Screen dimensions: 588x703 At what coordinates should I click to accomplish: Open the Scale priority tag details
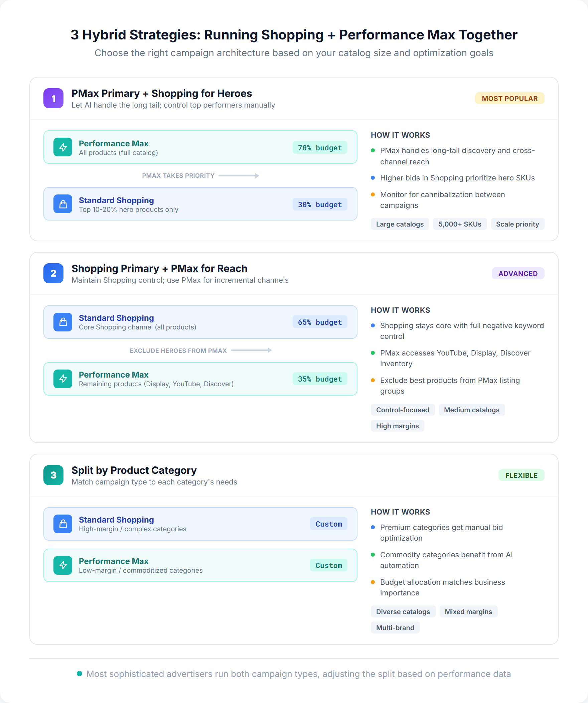pyautogui.click(x=518, y=224)
